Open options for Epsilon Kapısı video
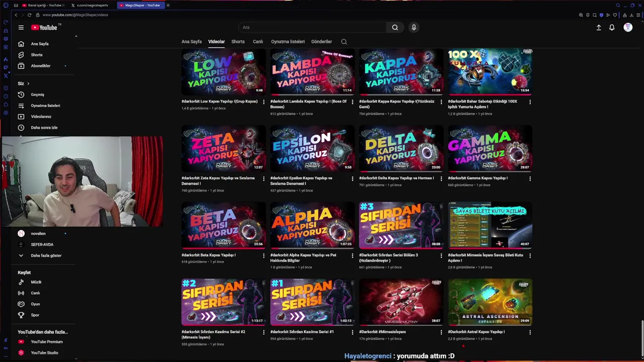 click(352, 178)
